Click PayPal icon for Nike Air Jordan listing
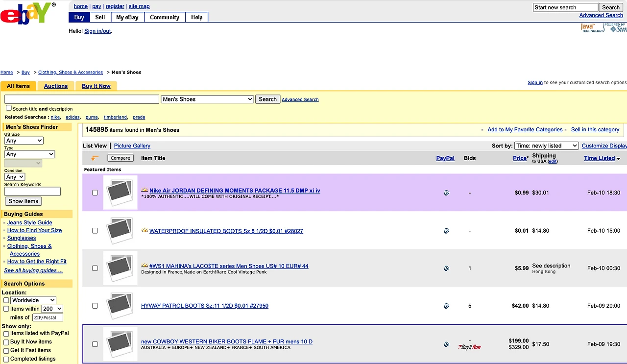627x364 pixels. click(x=446, y=193)
